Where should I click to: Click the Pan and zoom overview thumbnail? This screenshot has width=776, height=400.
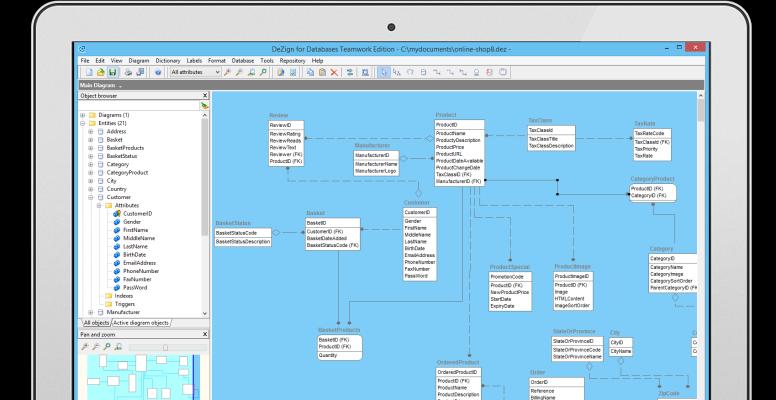[144, 377]
